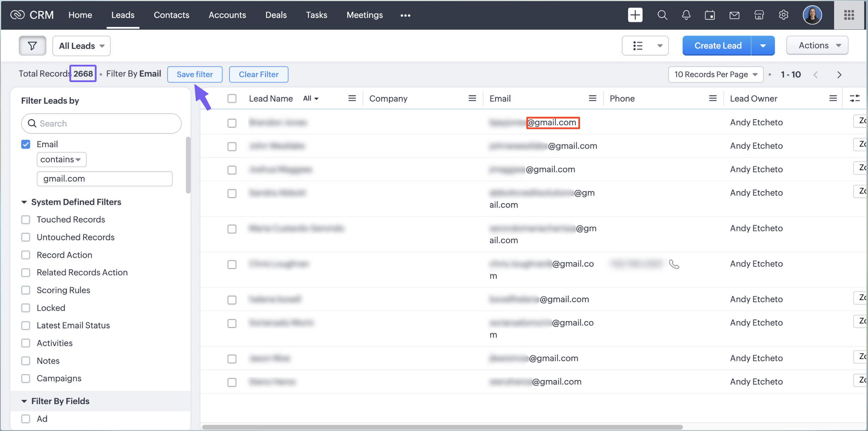Open the apps grid launcher

click(x=849, y=15)
